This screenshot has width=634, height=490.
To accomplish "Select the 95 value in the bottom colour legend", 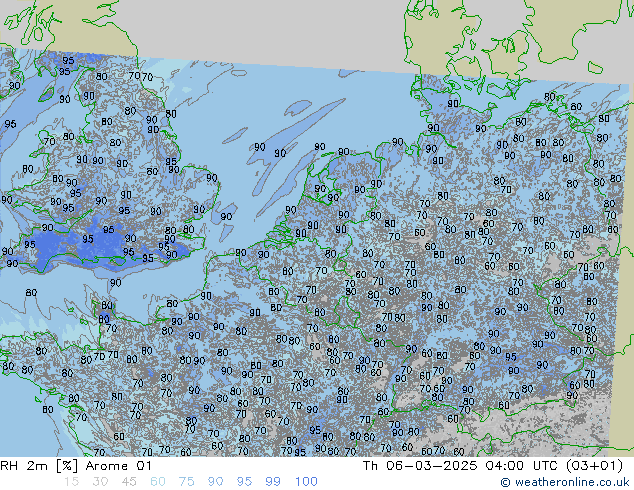I will tap(244, 482).
